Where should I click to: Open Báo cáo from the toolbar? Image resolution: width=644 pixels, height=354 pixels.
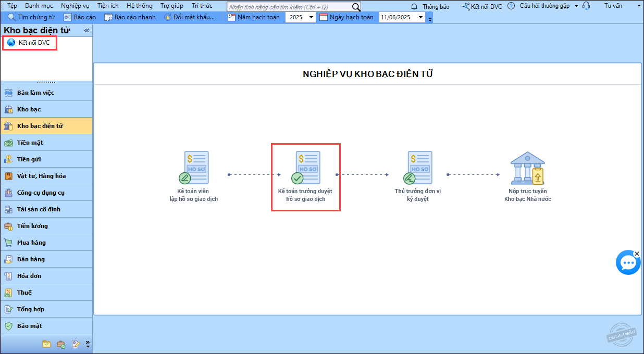[x=80, y=17]
